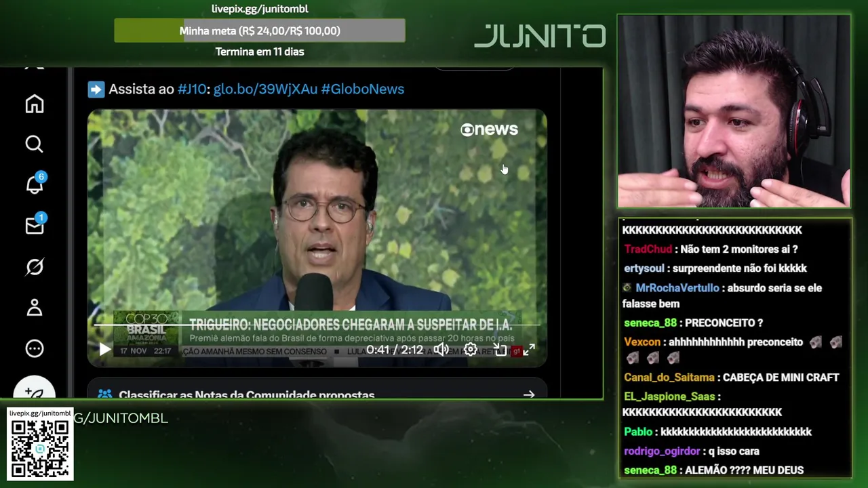Open Notifications bell with 6 badge
Image resolution: width=868 pixels, height=488 pixels.
35,184
